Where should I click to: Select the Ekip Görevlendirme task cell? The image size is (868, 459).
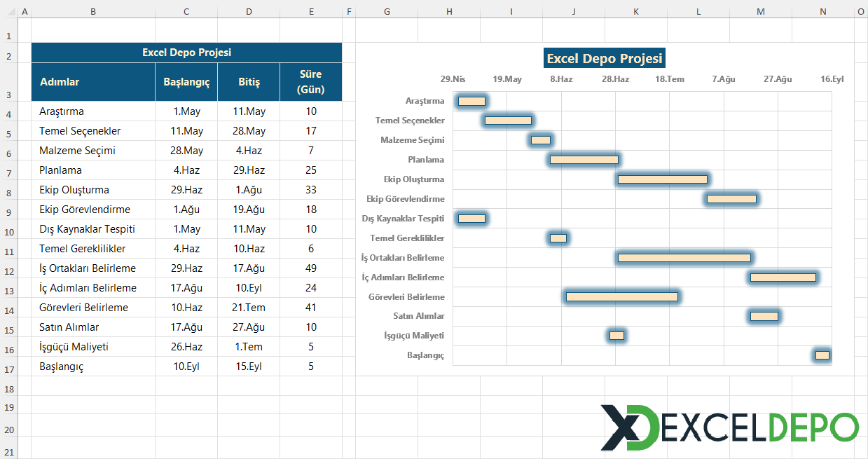pos(93,210)
